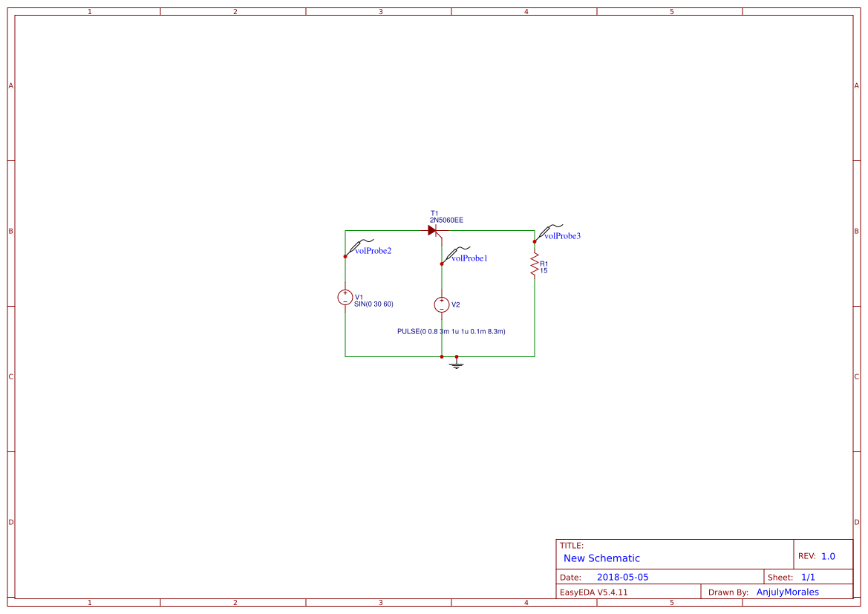This screenshot has width=868, height=614.
Task: Click the column 3 border marker
Action: tap(379, 11)
